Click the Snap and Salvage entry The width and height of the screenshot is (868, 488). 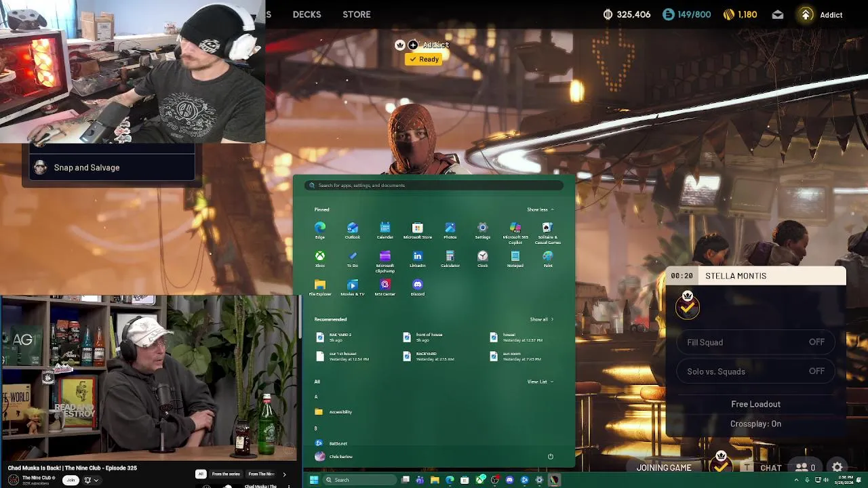click(x=113, y=167)
